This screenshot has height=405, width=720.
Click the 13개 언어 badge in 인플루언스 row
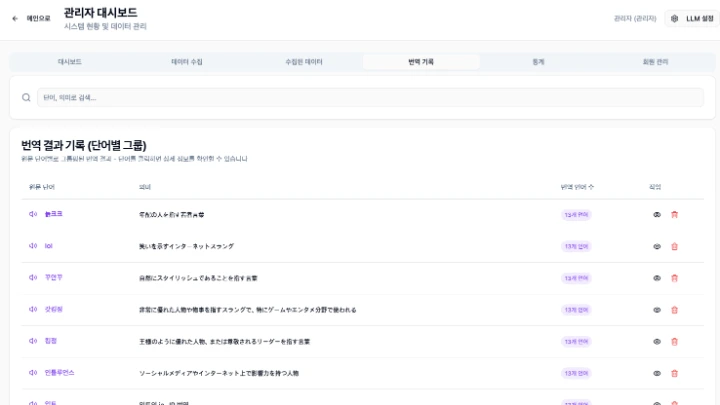576,373
